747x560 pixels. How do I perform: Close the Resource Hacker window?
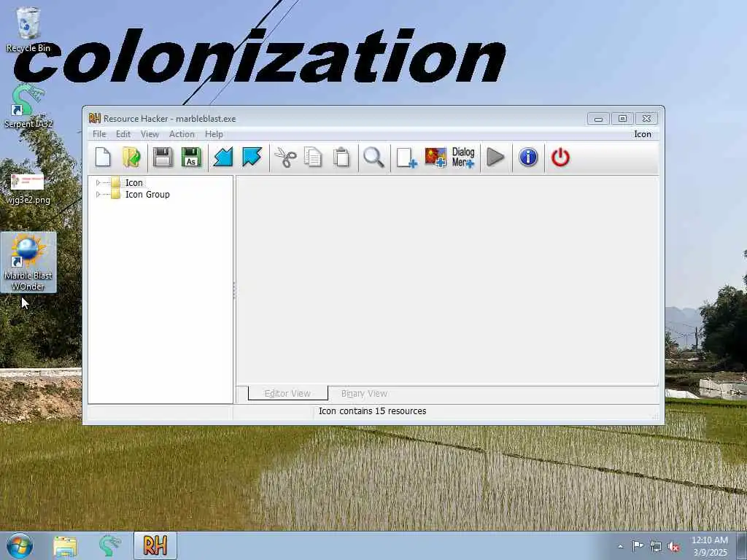click(646, 119)
